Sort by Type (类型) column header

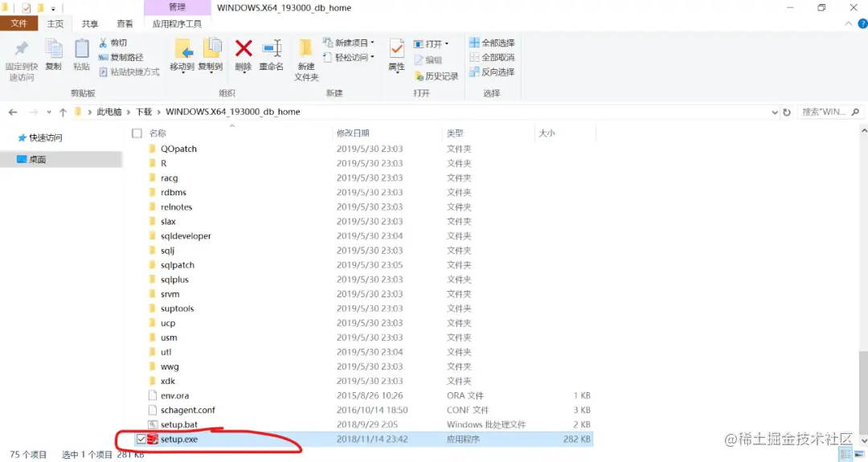pyautogui.click(x=455, y=133)
